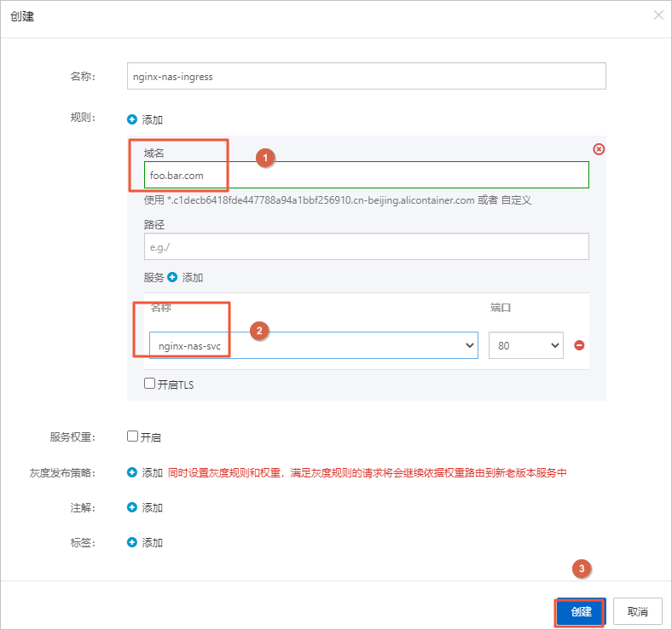Click the plus icon to add a rule
This screenshot has height=630, width=672.
pyautogui.click(x=132, y=119)
